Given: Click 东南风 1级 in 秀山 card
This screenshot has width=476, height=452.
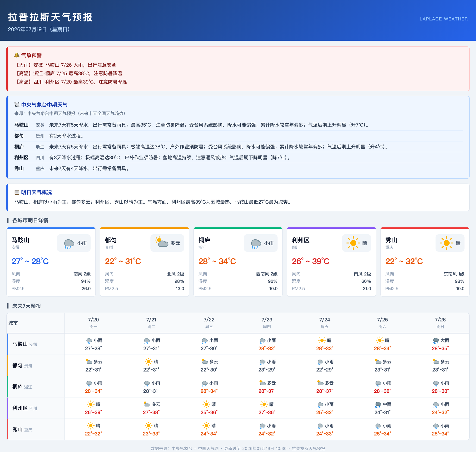Looking at the screenshot, I should pos(454,274).
